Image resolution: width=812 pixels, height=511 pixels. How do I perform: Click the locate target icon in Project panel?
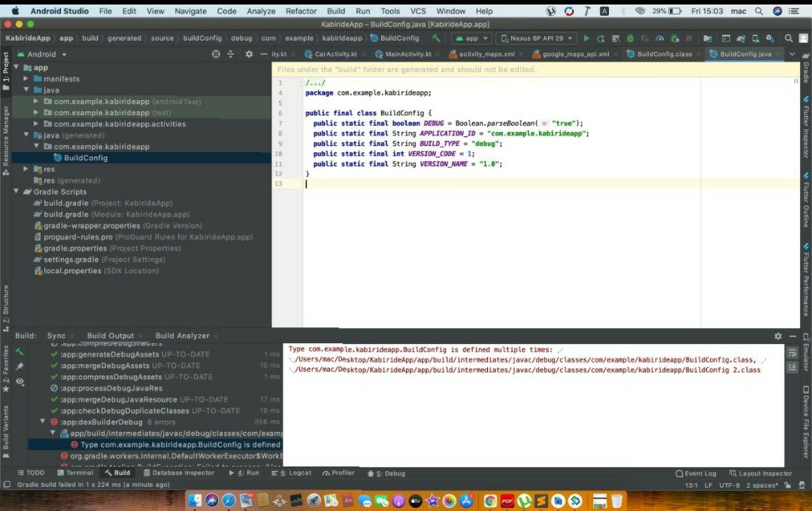pyautogui.click(x=216, y=54)
